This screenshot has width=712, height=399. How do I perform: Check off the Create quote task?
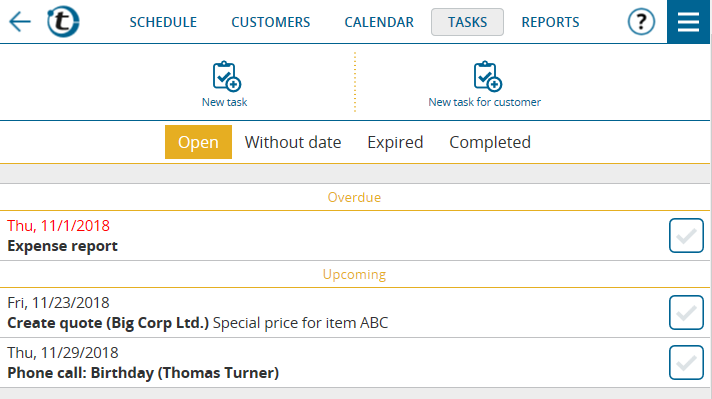(686, 313)
